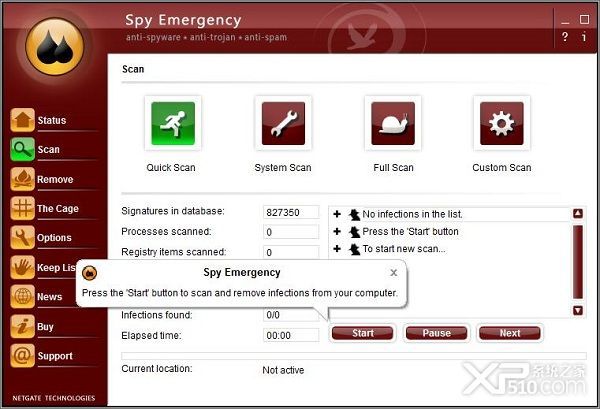Click the Registry items scanned value field

point(291,252)
